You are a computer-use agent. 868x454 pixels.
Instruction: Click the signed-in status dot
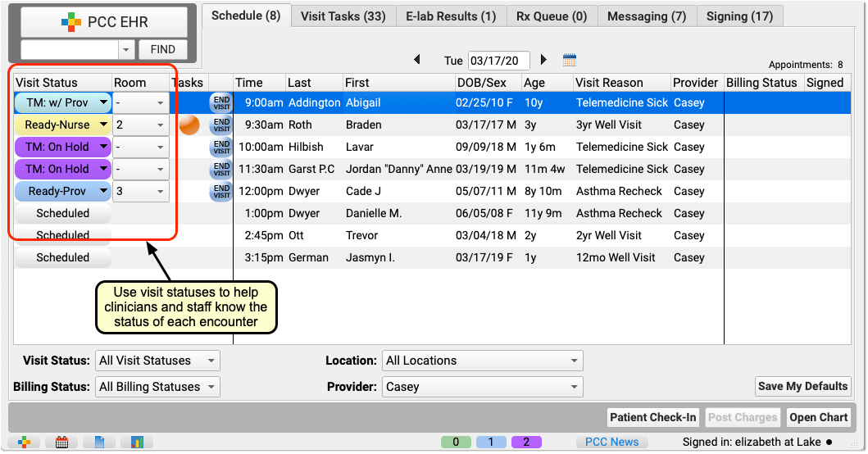pos(829,443)
